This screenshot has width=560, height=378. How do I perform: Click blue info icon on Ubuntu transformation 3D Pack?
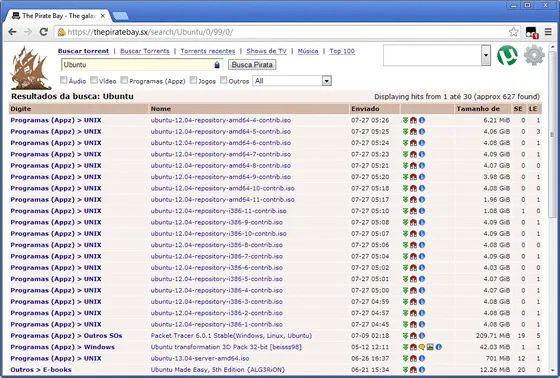point(439,347)
